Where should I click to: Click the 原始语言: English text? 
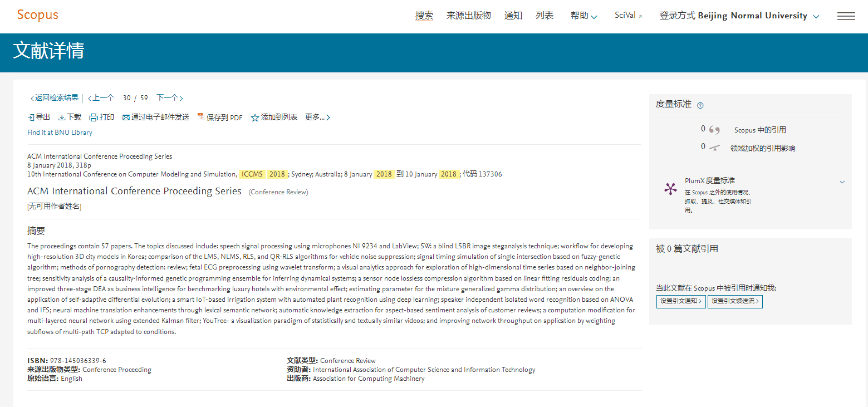pyautogui.click(x=55, y=379)
